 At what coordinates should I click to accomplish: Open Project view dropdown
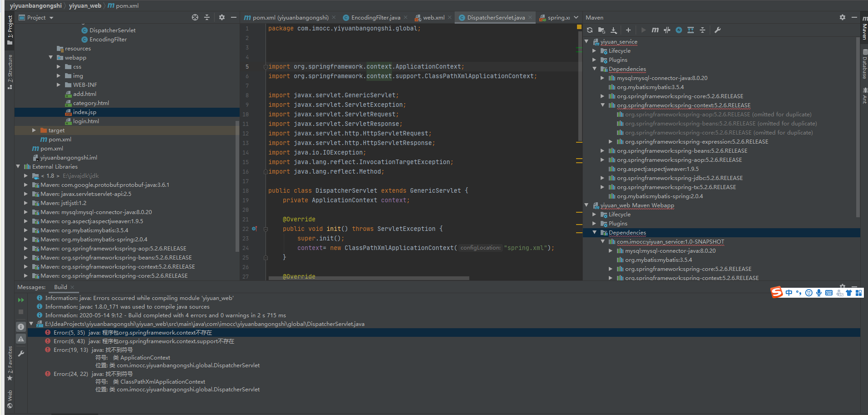coord(51,18)
